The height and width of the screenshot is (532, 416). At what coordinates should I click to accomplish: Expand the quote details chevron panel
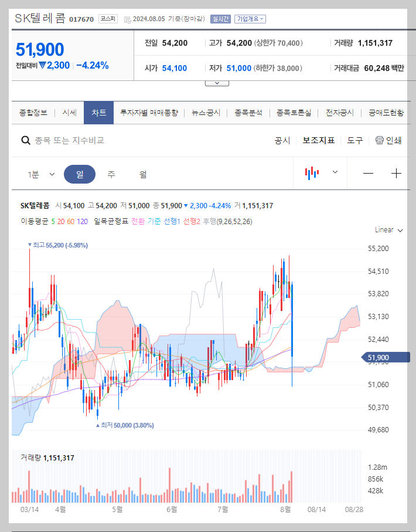tap(217, 83)
